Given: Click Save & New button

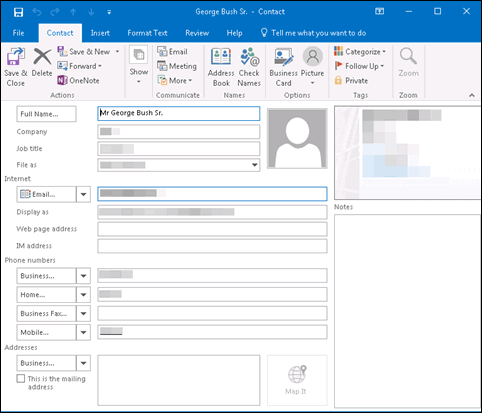Looking at the screenshot, I should click(85, 52).
